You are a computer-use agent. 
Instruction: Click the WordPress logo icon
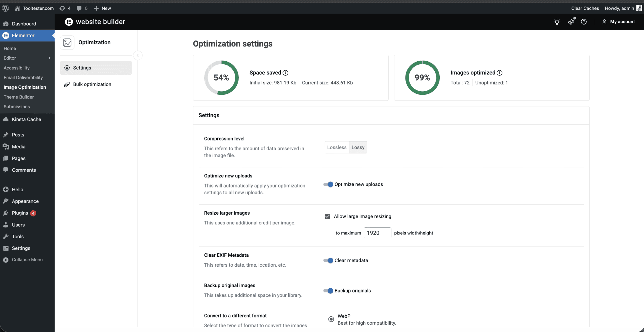[x=6, y=8]
